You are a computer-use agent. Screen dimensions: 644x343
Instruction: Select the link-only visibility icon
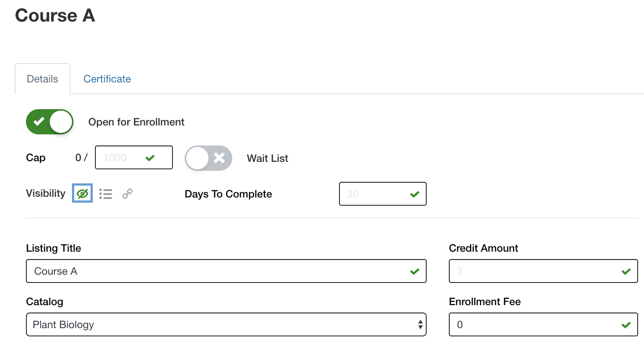click(127, 194)
